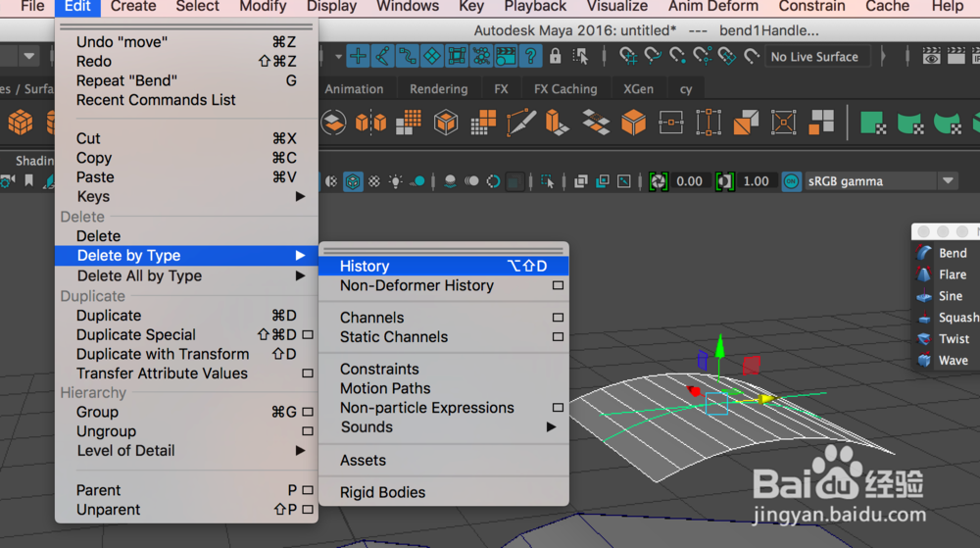Enable snap to points magnet icon
The width and height of the screenshot is (980, 548).
coord(677,56)
